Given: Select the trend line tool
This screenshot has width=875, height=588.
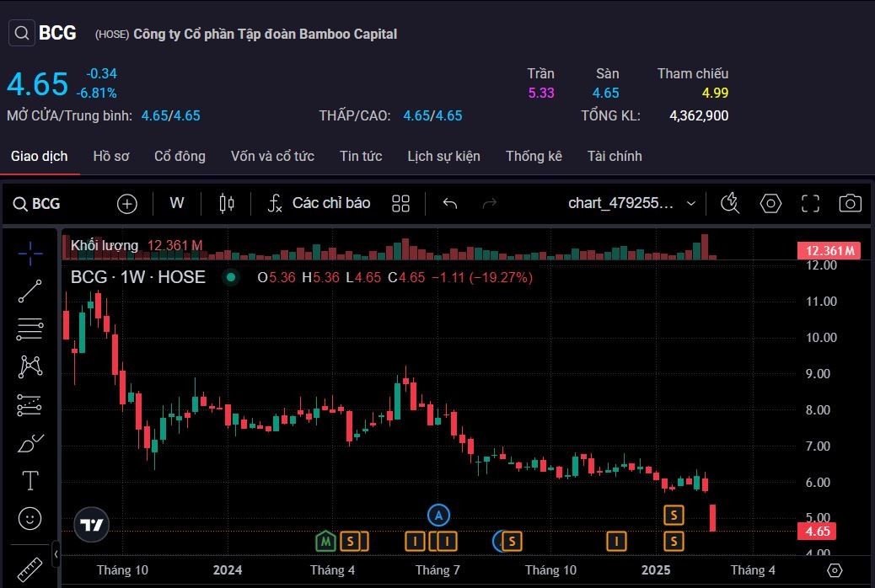Looking at the screenshot, I should [x=30, y=291].
